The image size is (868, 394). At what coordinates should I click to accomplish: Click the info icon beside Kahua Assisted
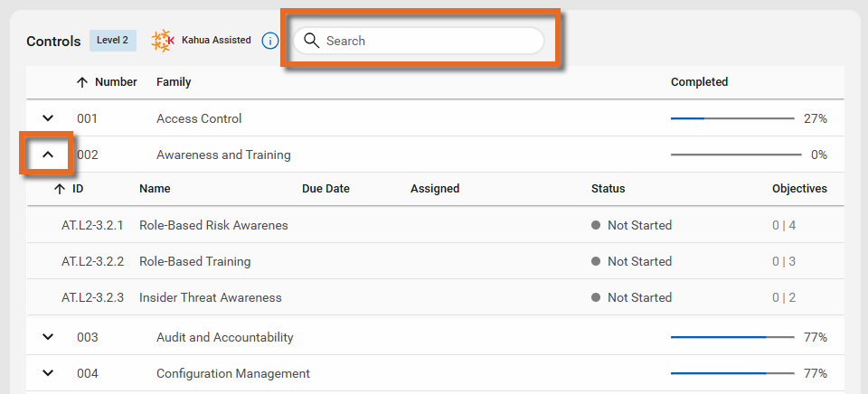coord(269,41)
